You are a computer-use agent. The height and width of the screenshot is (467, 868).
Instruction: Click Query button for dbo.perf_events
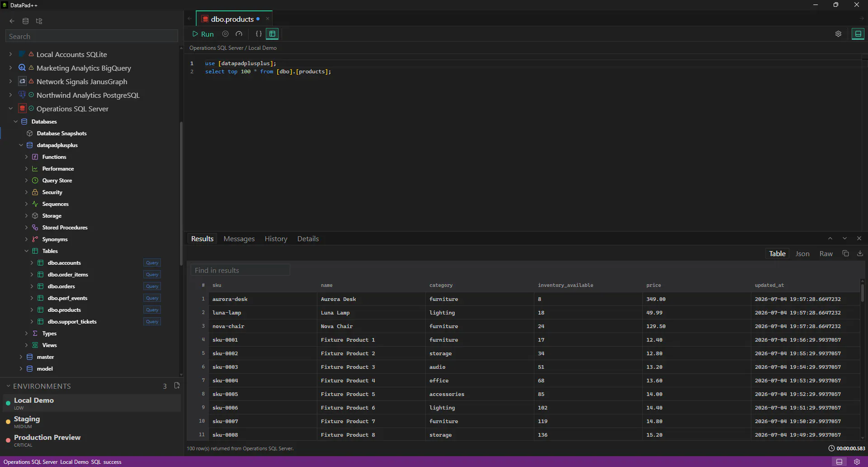[x=152, y=298]
